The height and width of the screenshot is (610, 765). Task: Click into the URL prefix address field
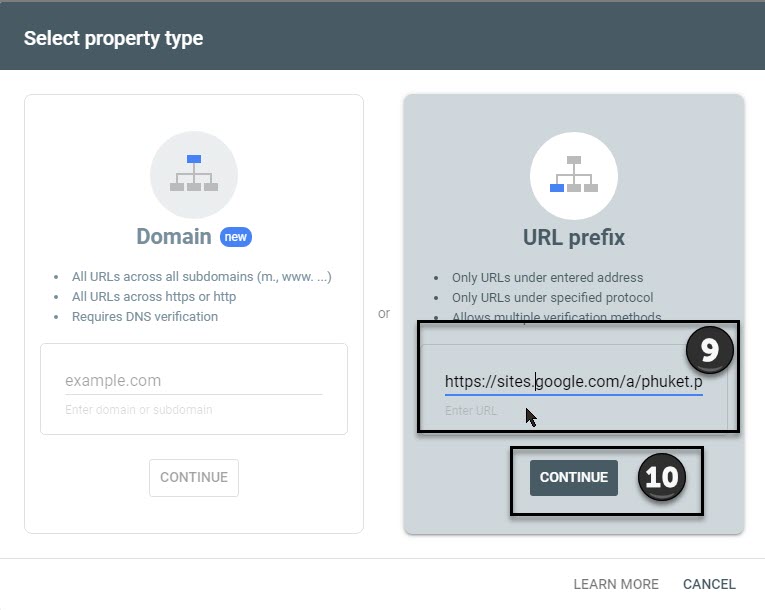[574, 382]
